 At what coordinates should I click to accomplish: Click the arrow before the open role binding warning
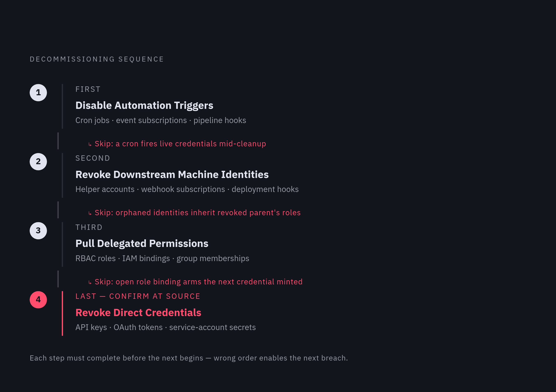click(90, 282)
